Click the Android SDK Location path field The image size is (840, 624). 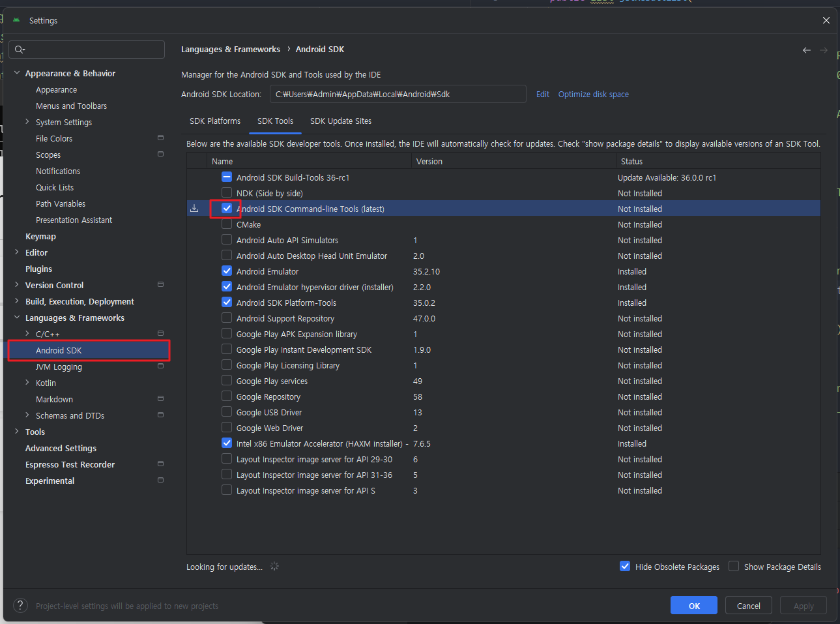[398, 95]
